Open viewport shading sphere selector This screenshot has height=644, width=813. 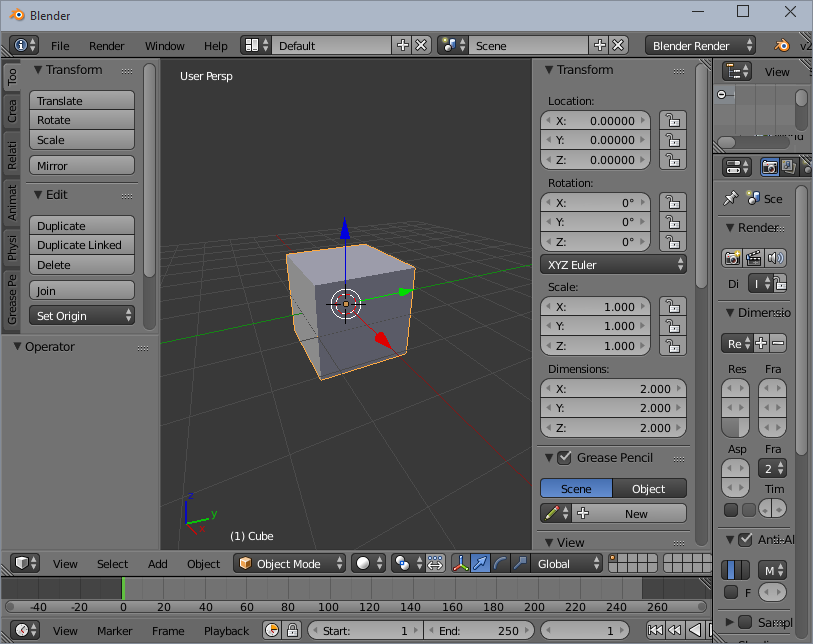click(369, 563)
